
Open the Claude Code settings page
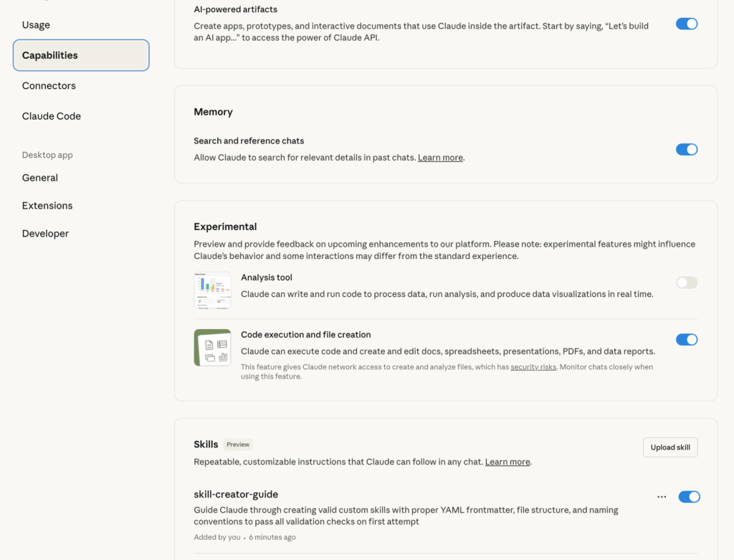coord(52,115)
